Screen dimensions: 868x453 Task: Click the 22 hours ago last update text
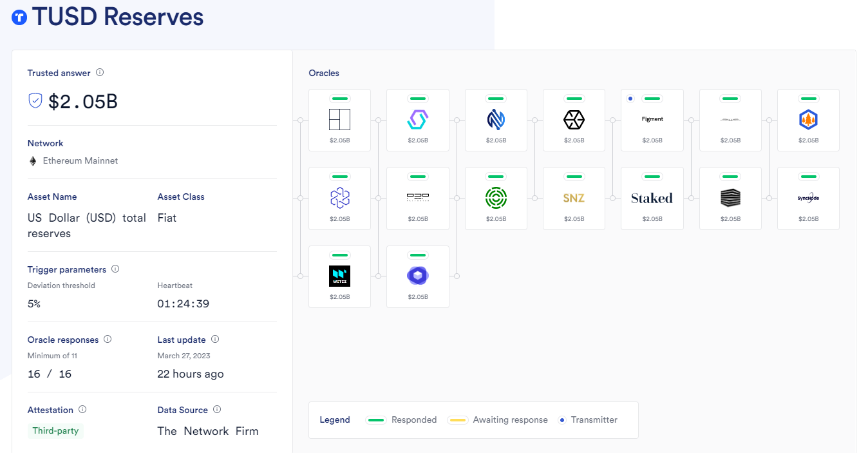(191, 374)
